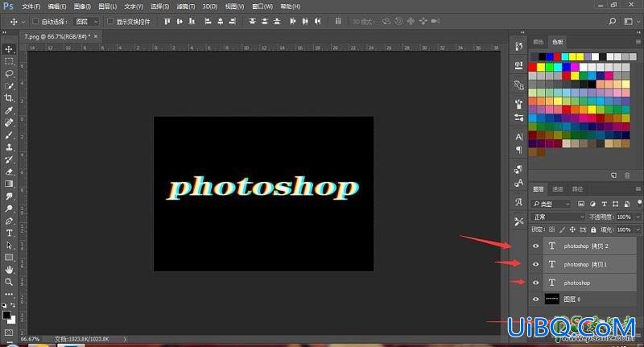Select the Brush tool
Image resolution: width=644 pixels, height=347 pixels.
(x=9, y=135)
